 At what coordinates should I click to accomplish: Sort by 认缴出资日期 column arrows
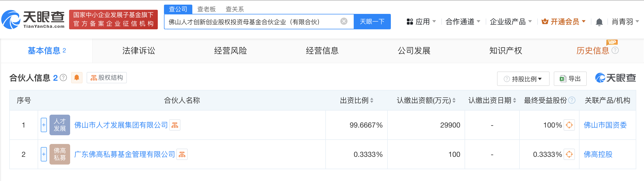pos(515,100)
